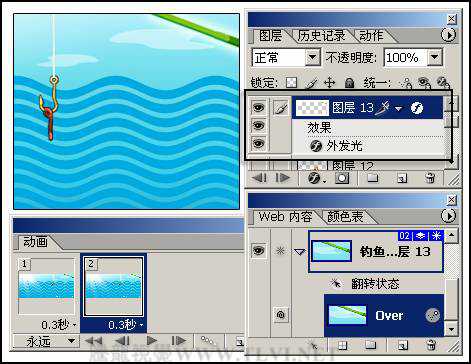Click the spiral icon left of Over row
471x364 pixels.
281,314
